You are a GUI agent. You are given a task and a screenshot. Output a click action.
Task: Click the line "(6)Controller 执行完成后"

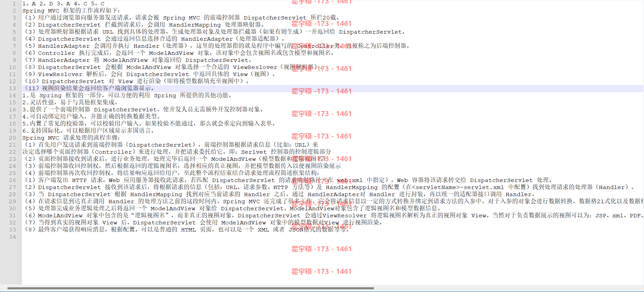point(179,53)
